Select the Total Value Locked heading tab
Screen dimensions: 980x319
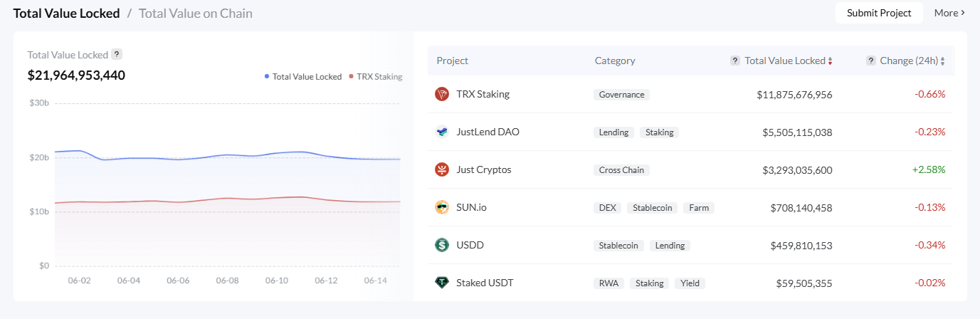click(x=66, y=13)
